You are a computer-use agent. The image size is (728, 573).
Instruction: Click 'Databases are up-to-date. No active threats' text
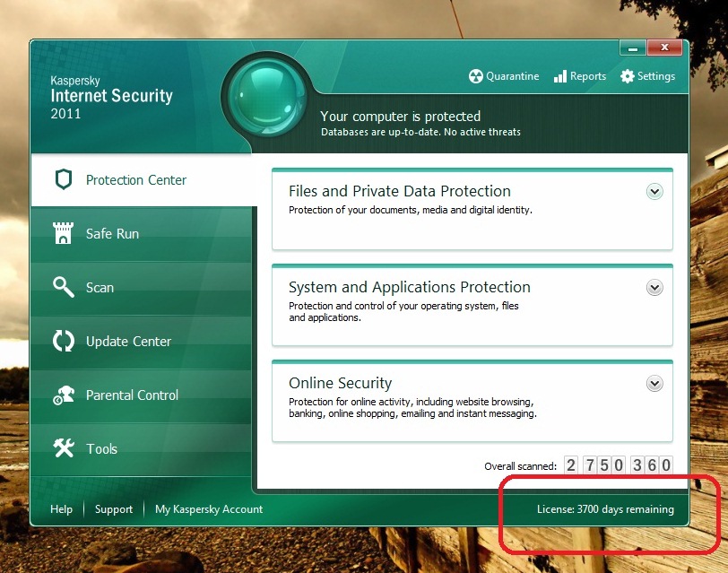click(420, 132)
